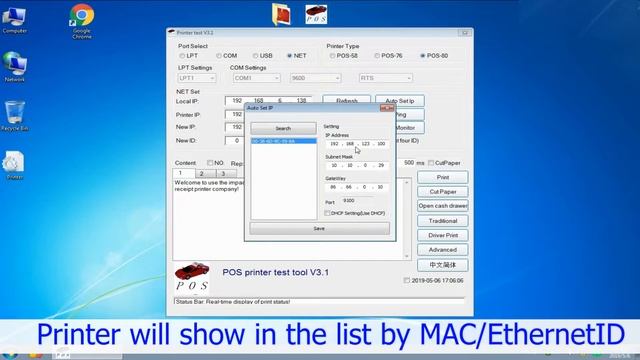Close the Printer test V3.1 window
The image size is (640, 360).
click(x=465, y=33)
